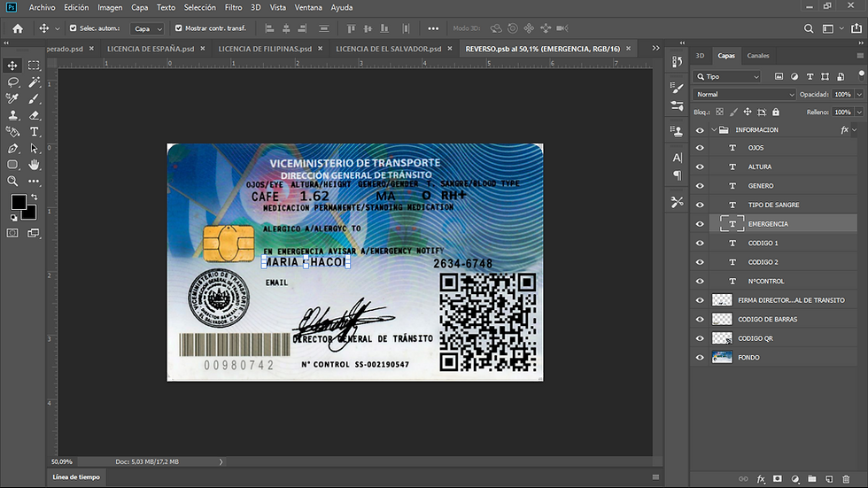Expand fx effects list on INFORMACION group
Viewport: 868px width, 488px height.
[855, 130]
